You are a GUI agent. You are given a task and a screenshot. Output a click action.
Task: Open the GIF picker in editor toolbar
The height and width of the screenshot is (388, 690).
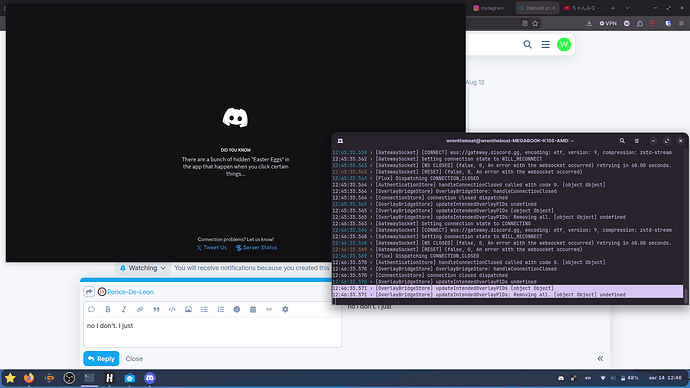click(269, 309)
